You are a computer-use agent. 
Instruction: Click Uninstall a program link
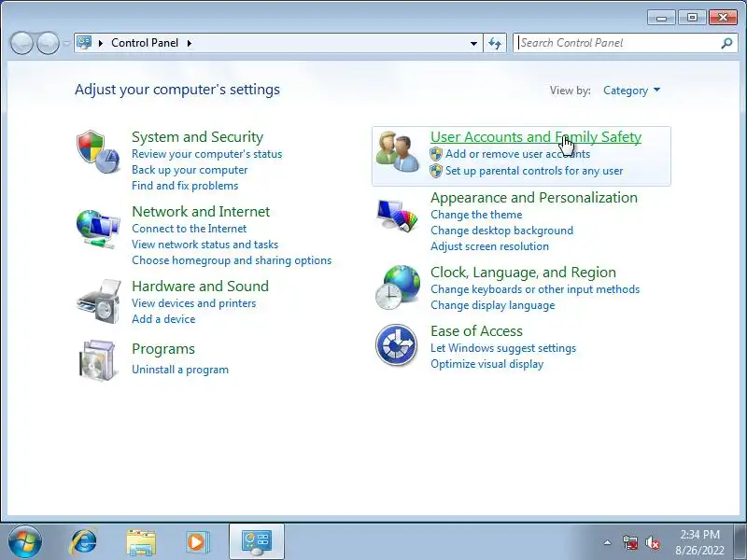[x=180, y=370]
